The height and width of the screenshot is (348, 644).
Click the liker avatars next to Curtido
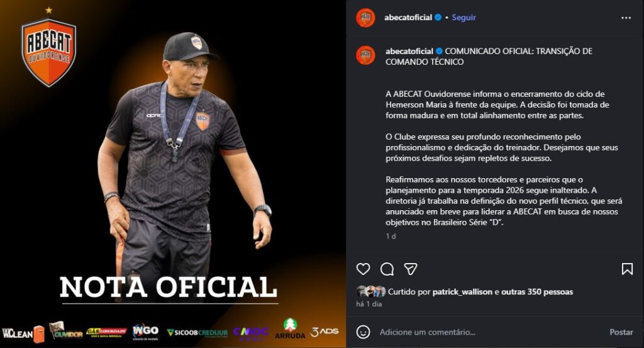371,291
